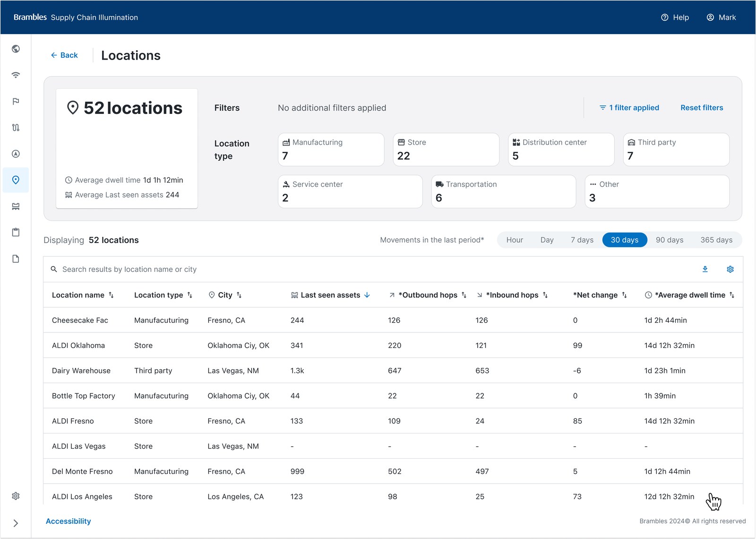Open the clipboard sidebar icon
The height and width of the screenshot is (539, 756).
pos(16,233)
